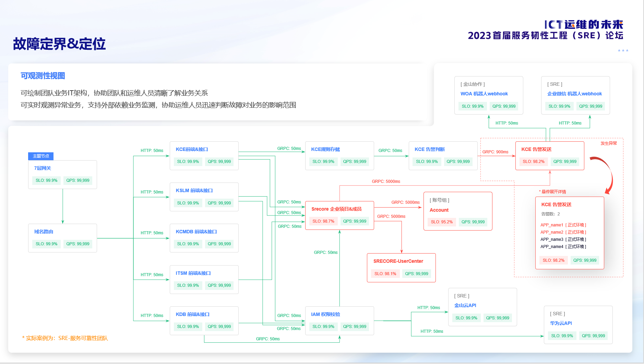Click SLO: 99.9% badge on KCE规则存储

point(323,162)
